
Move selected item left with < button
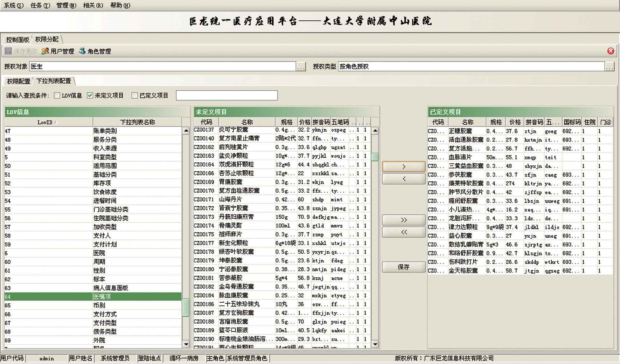(404, 179)
